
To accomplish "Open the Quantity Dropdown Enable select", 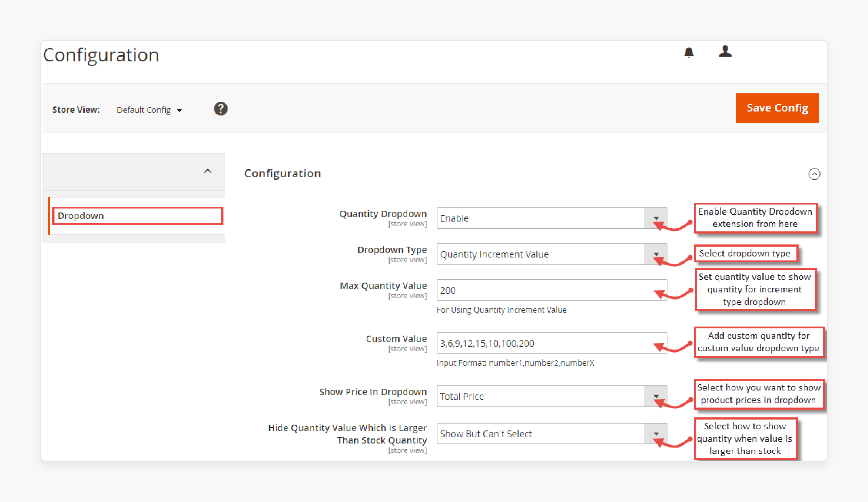I will click(x=552, y=218).
